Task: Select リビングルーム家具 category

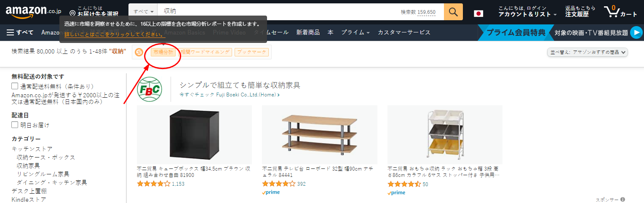Action: pyautogui.click(x=43, y=174)
